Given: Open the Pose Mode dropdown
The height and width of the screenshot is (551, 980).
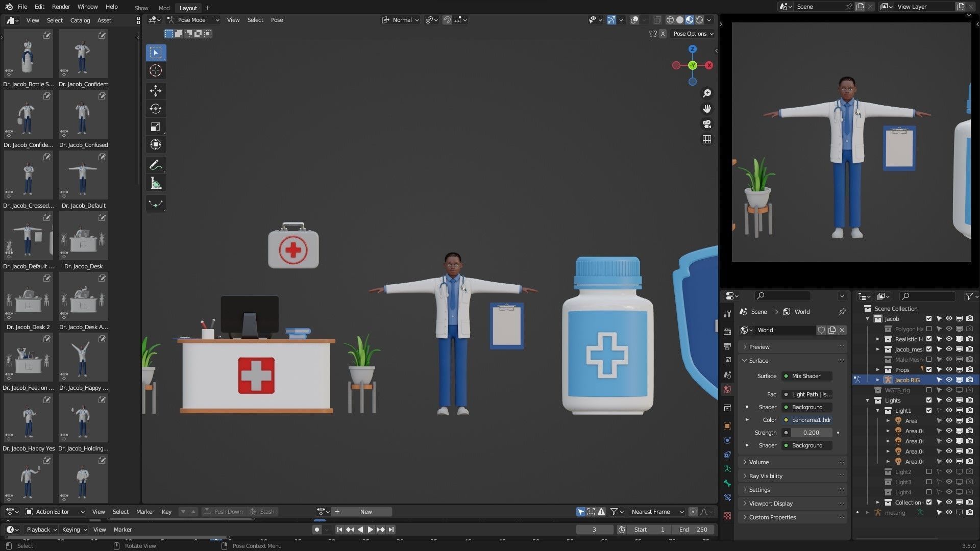Looking at the screenshot, I should [193, 20].
